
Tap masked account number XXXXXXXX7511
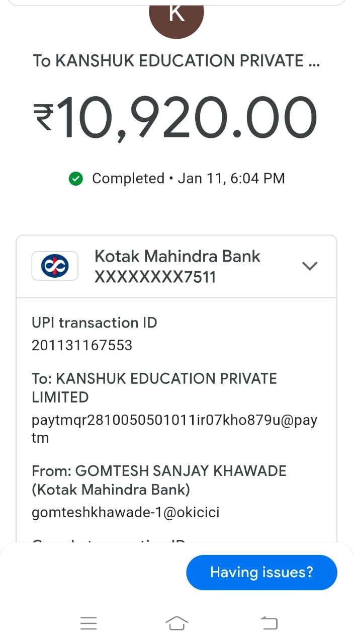pyautogui.click(x=155, y=277)
